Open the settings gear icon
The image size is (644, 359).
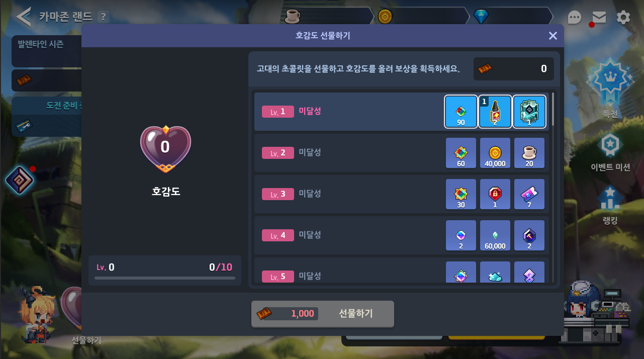[x=623, y=18]
